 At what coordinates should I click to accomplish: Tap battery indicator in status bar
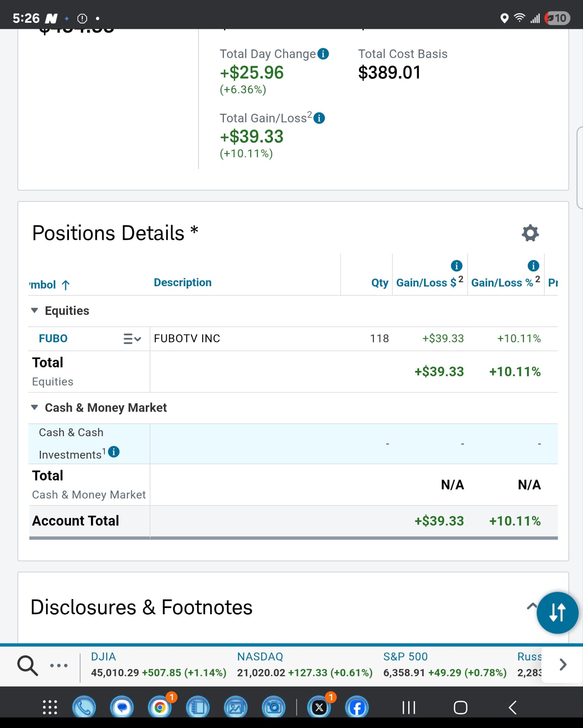click(557, 18)
